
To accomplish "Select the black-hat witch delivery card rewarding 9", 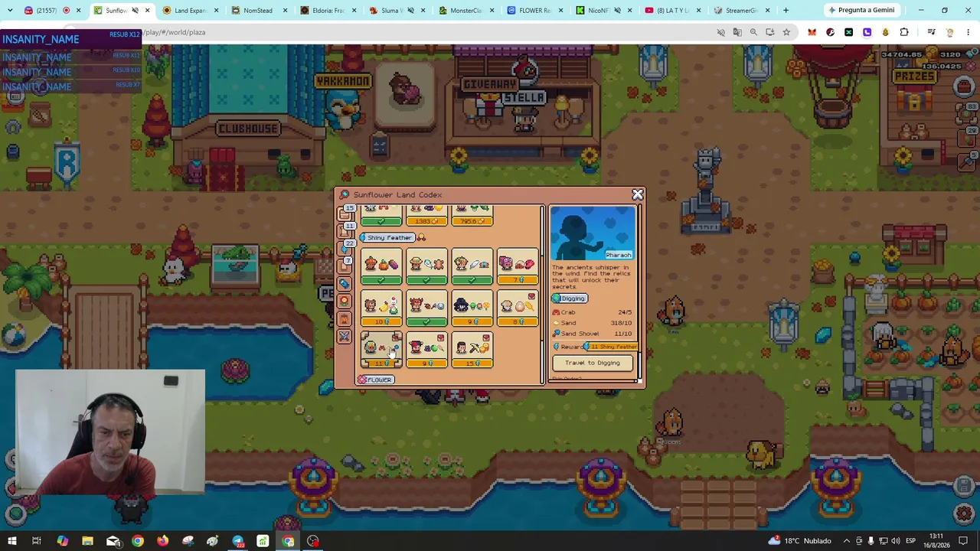I will pyautogui.click(x=472, y=309).
